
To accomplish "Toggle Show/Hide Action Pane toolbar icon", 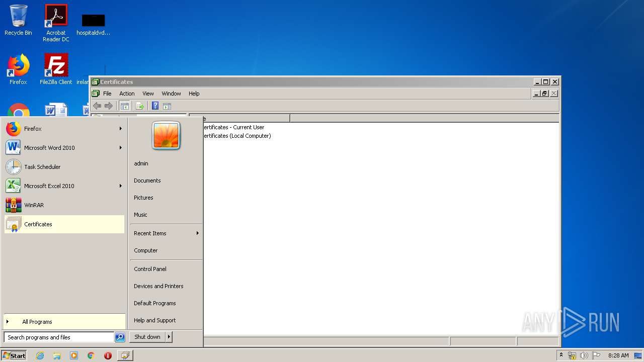I will (167, 106).
